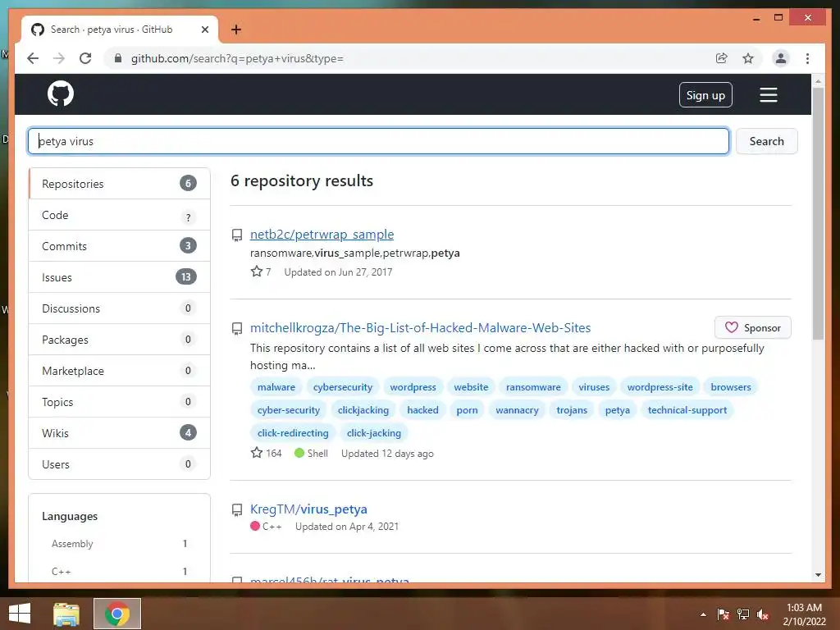Viewport: 840px width, 630px height.
Task: Select the Packages filter
Action: 119,339
